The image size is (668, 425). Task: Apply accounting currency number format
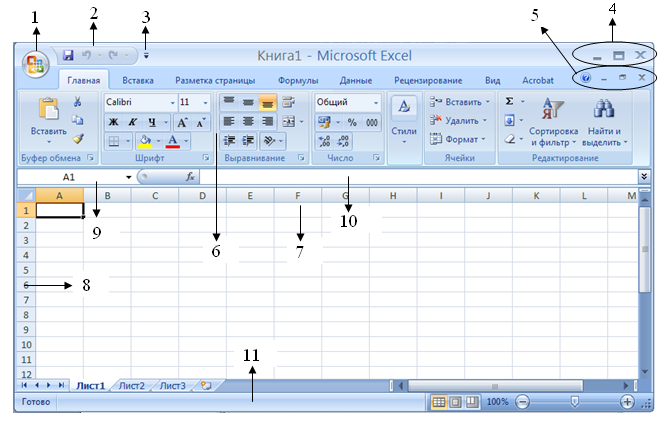click(324, 123)
